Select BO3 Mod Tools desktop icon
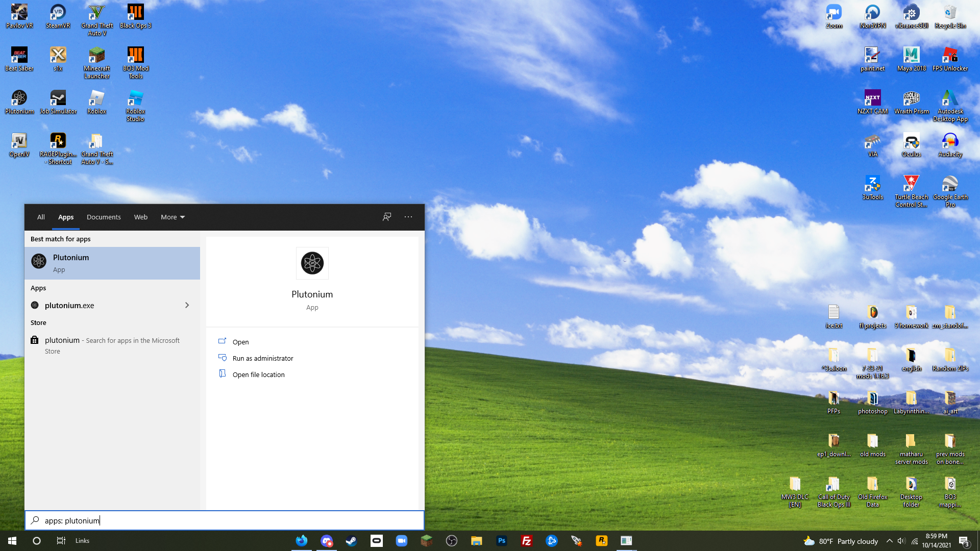Image resolution: width=980 pixels, height=551 pixels. (135, 63)
